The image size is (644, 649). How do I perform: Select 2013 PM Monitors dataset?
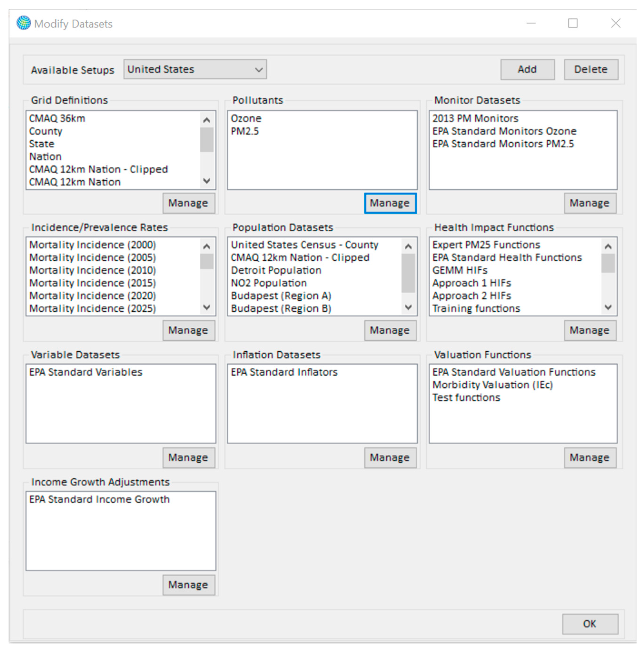(475, 118)
